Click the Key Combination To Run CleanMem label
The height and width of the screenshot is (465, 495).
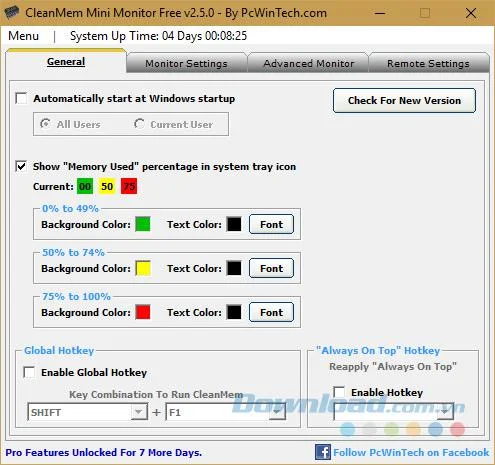point(156,394)
